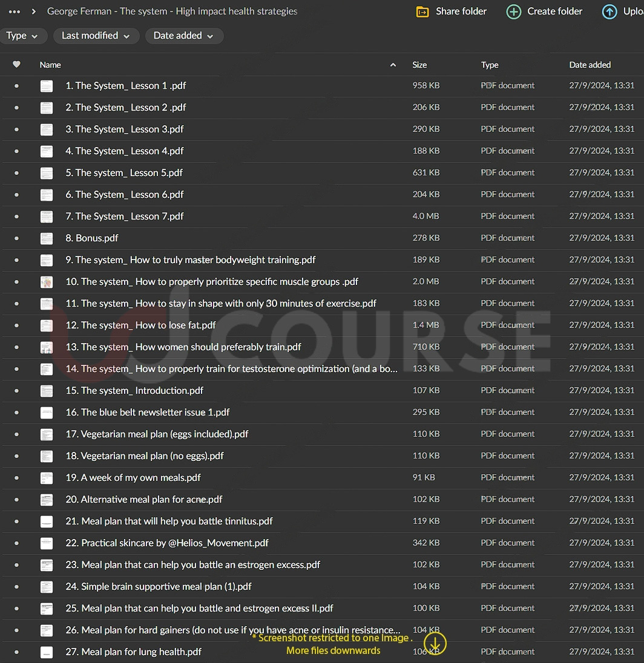The height and width of the screenshot is (663, 644).
Task: Click the 4.0 MB size of Lesson 7
Action: coord(425,217)
